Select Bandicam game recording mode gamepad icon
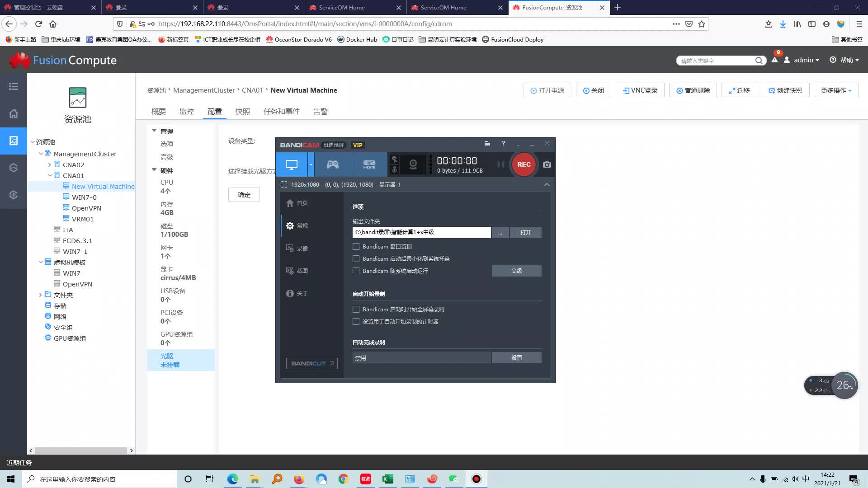 click(x=333, y=164)
